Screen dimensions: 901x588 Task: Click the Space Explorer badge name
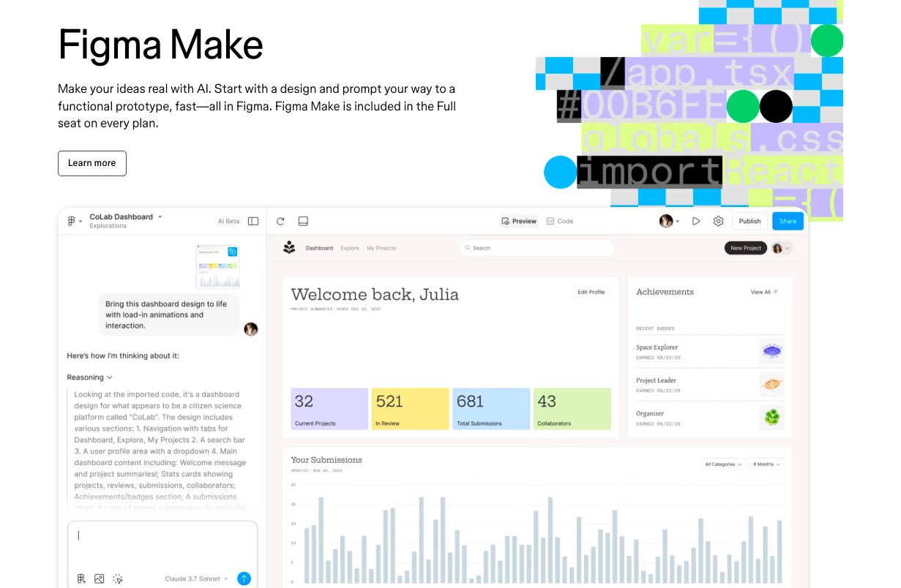click(657, 347)
